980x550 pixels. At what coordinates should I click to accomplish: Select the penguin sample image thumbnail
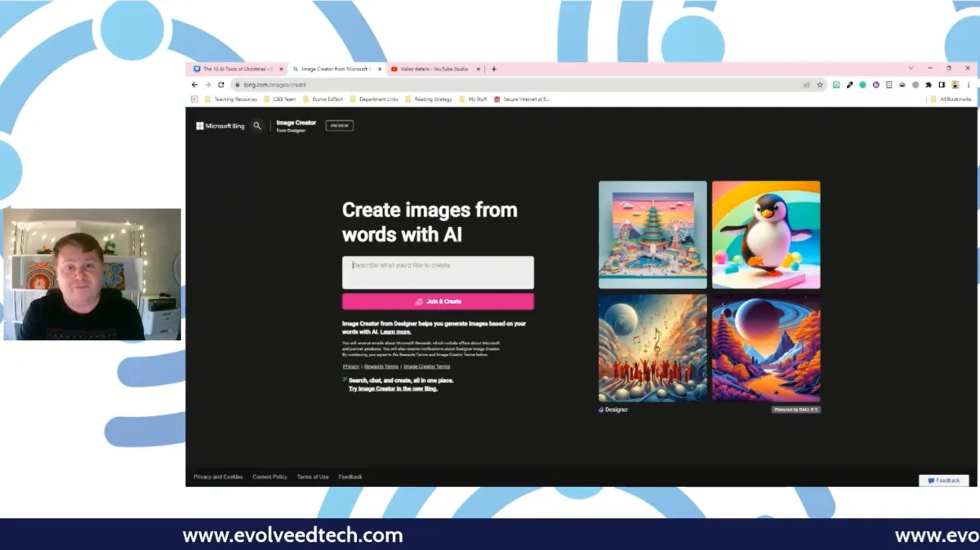click(x=765, y=235)
